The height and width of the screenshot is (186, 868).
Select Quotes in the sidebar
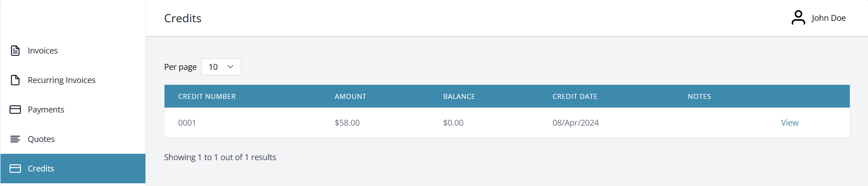tap(41, 139)
